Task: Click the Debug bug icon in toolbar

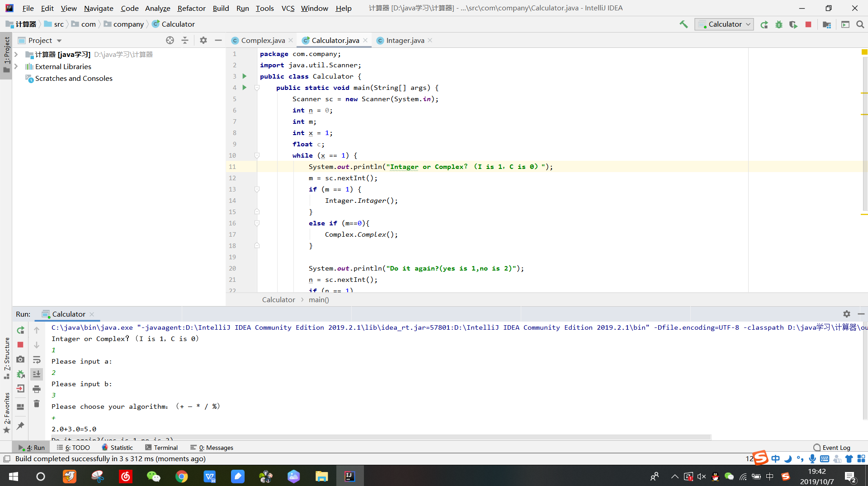Action: tap(778, 24)
